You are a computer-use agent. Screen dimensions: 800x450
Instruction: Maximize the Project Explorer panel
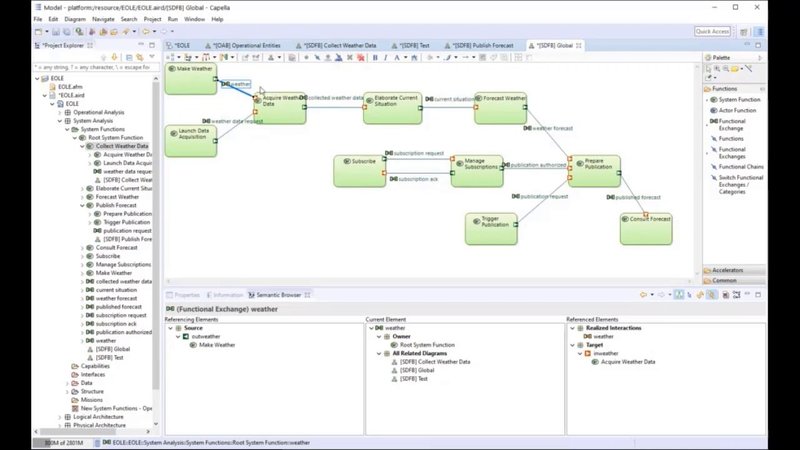152,45
